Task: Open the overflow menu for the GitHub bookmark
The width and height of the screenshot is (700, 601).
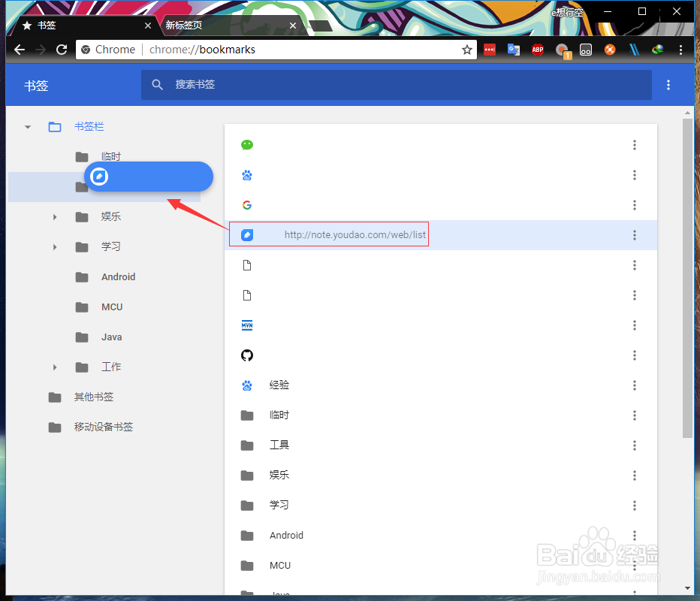Action: [635, 355]
